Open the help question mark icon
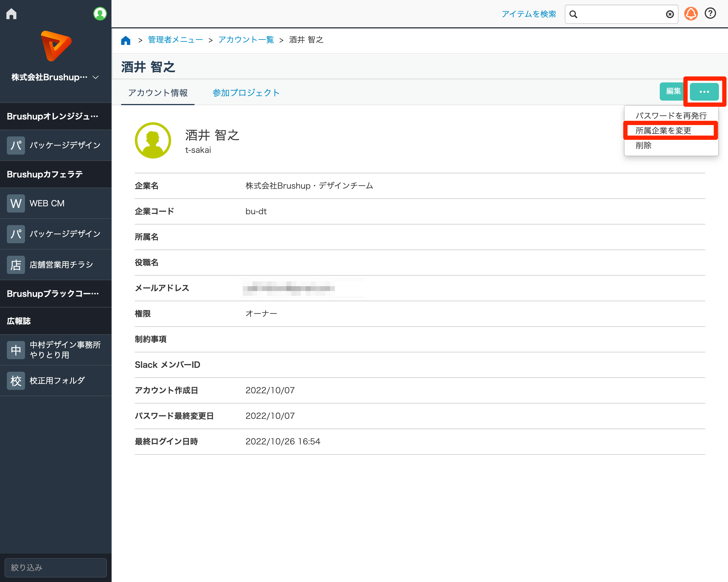 (x=710, y=13)
